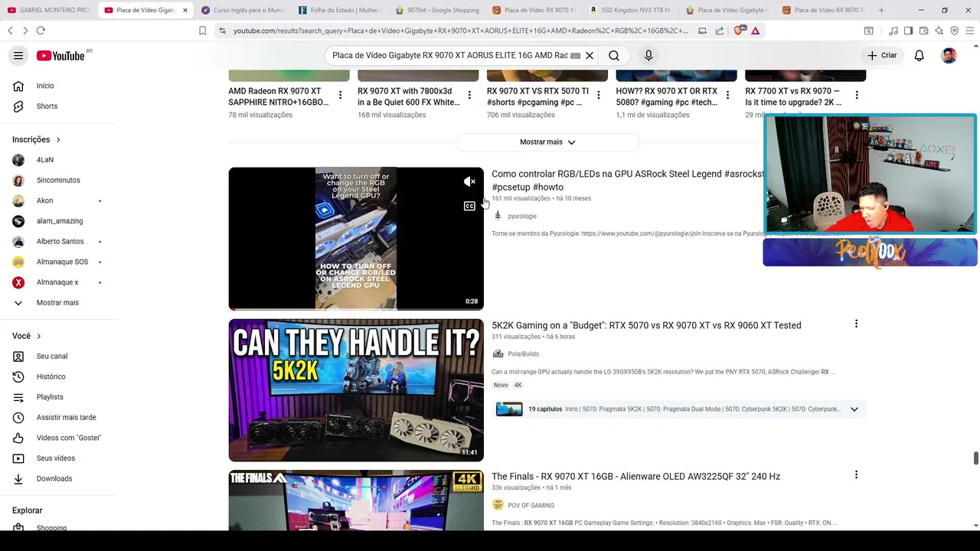Open the install/cast screen icon in the address bar
Viewport: 980px width, 551px height.
(x=703, y=31)
